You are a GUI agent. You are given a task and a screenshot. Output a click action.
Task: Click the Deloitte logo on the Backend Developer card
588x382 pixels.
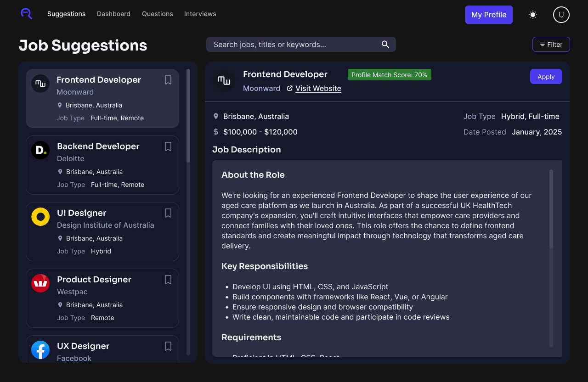[x=40, y=150]
